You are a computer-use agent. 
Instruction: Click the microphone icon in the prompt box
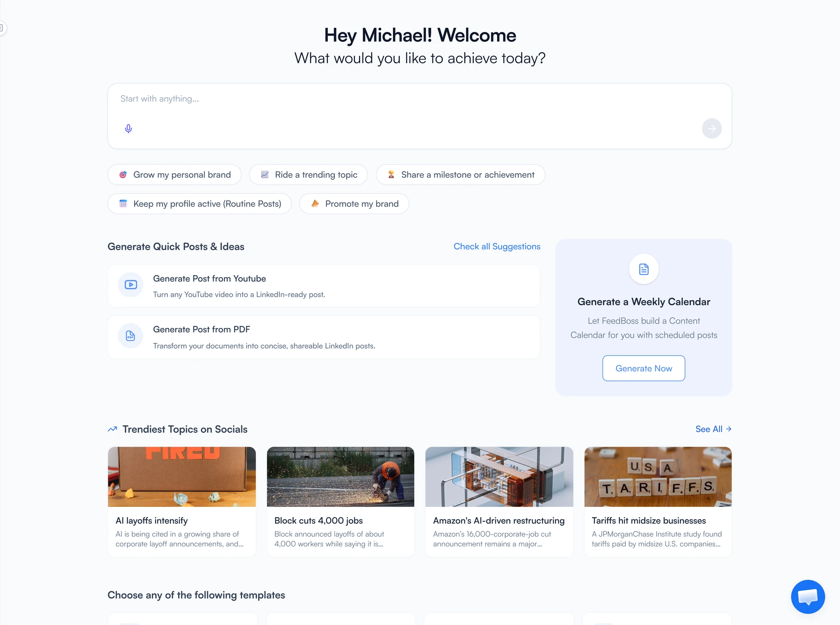[128, 128]
